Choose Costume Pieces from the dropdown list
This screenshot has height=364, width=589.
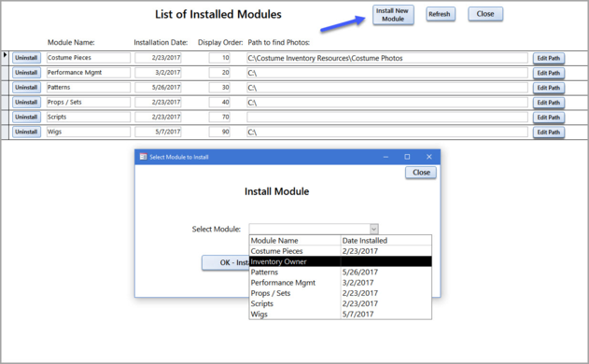pyautogui.click(x=341, y=251)
